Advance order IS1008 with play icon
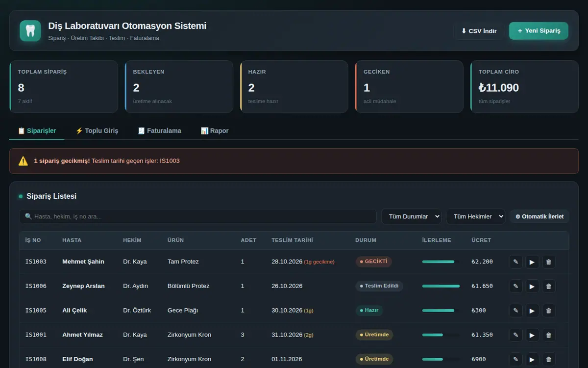The image size is (588, 368). [x=532, y=359]
